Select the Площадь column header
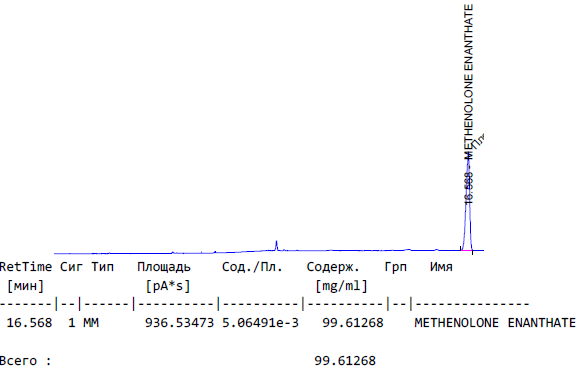The image size is (587, 373). (x=164, y=267)
